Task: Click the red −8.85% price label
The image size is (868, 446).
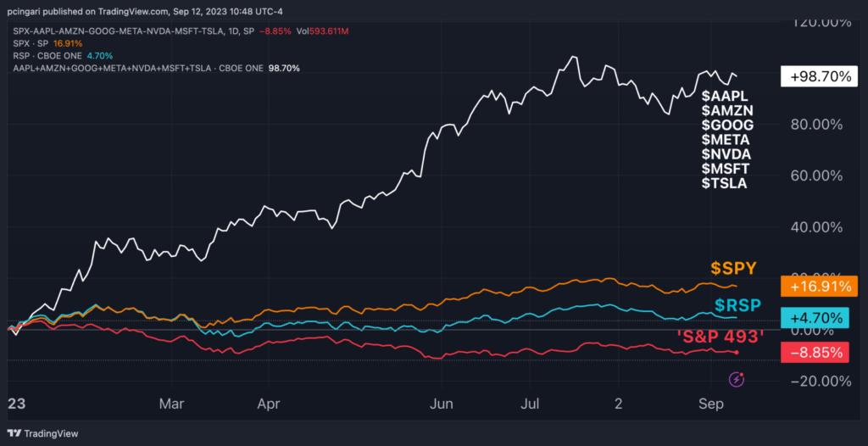Action: 815,352
